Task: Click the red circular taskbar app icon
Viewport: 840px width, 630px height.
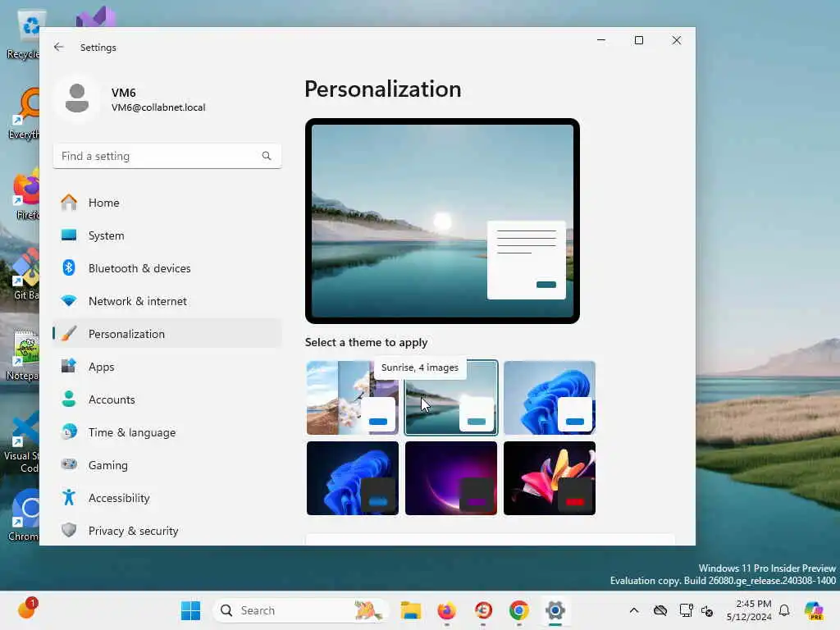Action: pyautogui.click(x=483, y=610)
